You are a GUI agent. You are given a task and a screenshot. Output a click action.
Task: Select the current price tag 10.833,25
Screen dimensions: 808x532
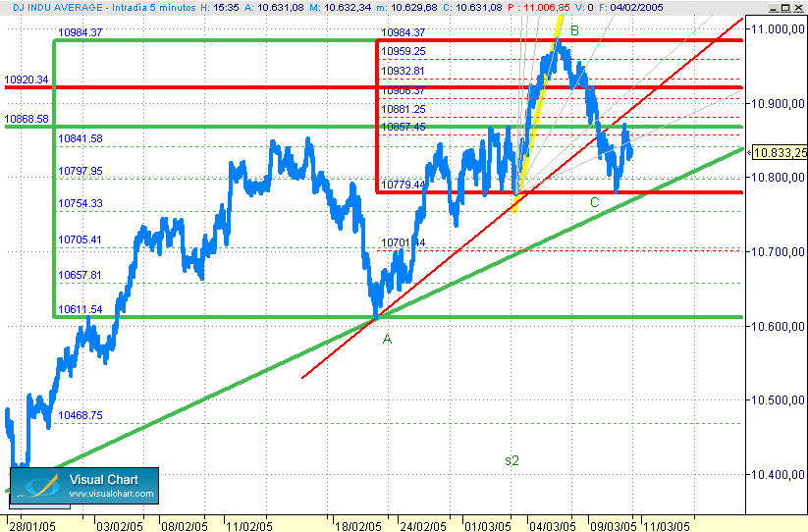(x=780, y=152)
